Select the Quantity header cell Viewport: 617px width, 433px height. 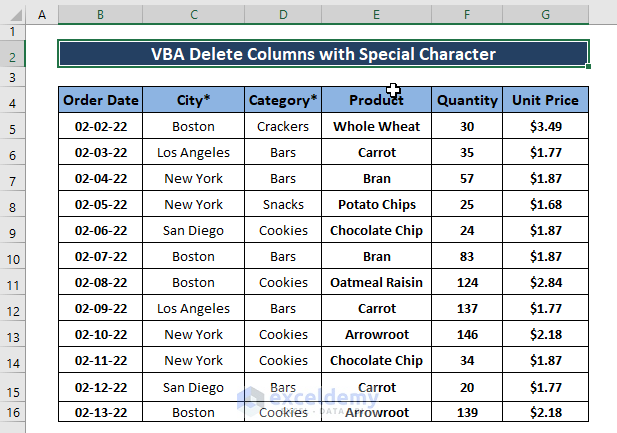point(467,100)
